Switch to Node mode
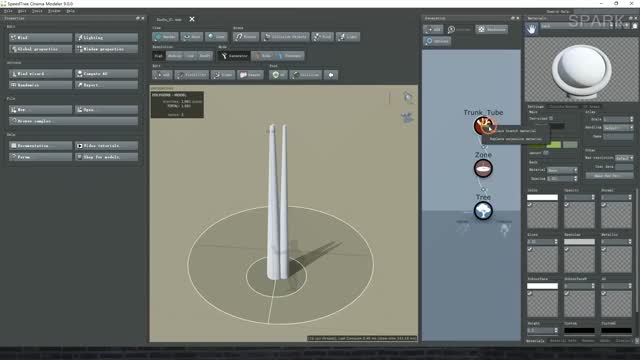The height and width of the screenshot is (360, 640). [x=262, y=56]
